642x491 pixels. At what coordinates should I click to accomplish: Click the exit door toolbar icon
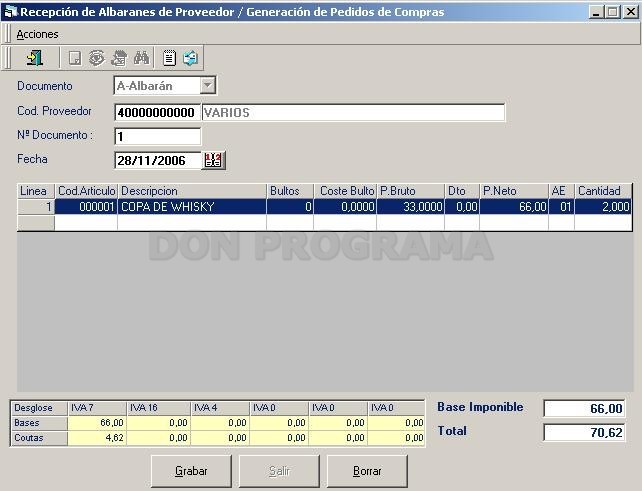34,58
